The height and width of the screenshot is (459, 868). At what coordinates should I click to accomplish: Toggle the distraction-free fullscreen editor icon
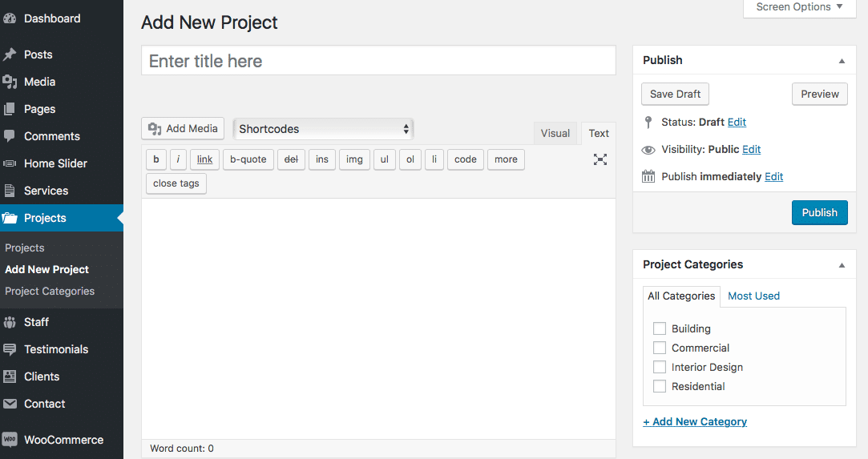(x=600, y=159)
